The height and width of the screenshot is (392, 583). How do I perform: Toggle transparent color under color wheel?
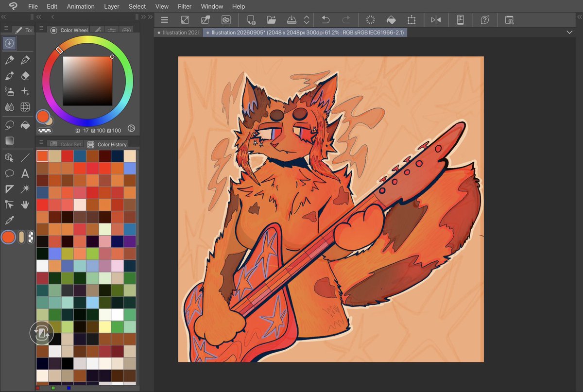tap(44, 130)
